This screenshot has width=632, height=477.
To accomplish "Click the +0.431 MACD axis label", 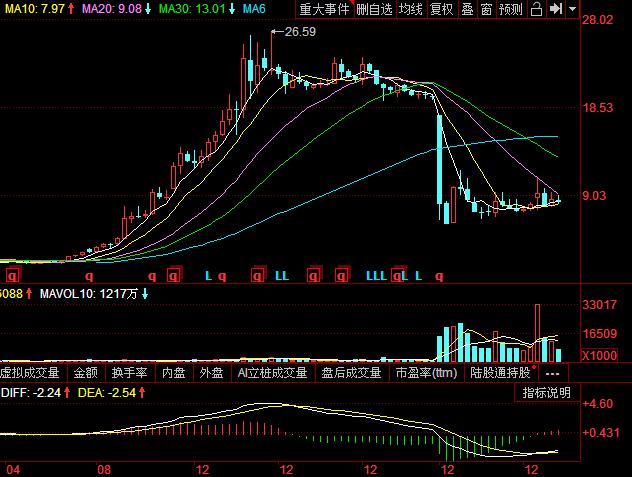I will (601, 433).
